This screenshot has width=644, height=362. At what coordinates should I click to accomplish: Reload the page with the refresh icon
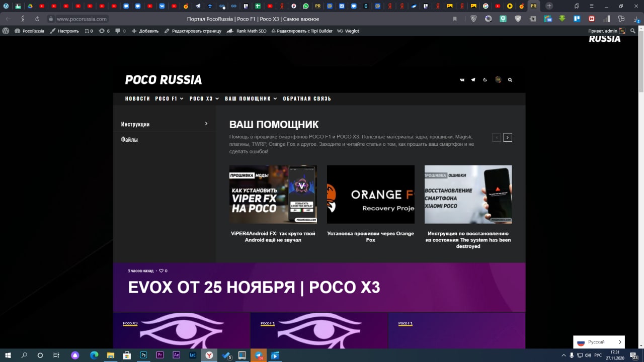37,19
